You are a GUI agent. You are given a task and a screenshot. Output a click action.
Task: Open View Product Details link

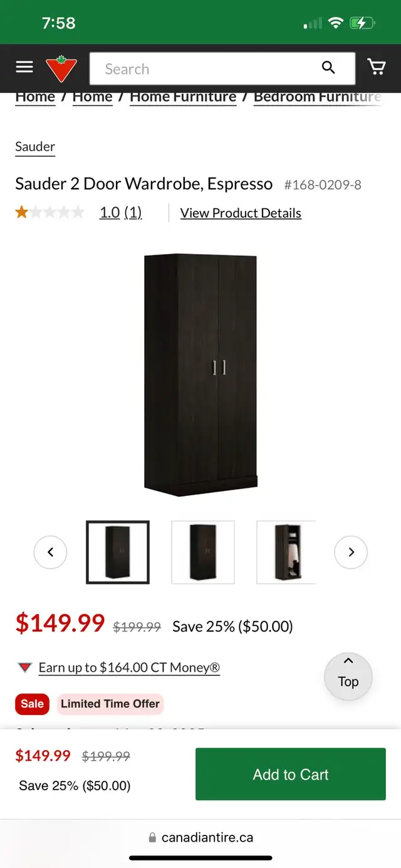[241, 213]
